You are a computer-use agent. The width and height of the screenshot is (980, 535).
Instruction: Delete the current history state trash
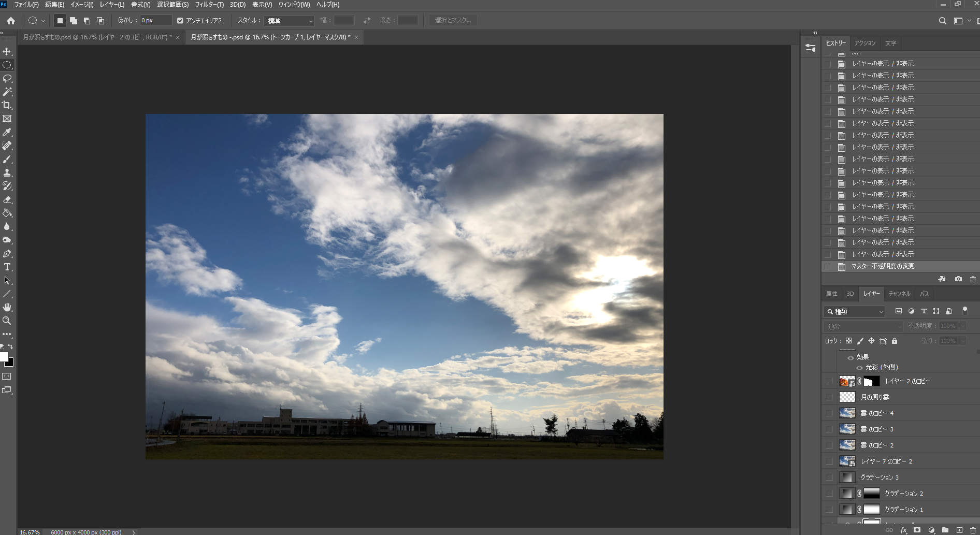click(973, 279)
